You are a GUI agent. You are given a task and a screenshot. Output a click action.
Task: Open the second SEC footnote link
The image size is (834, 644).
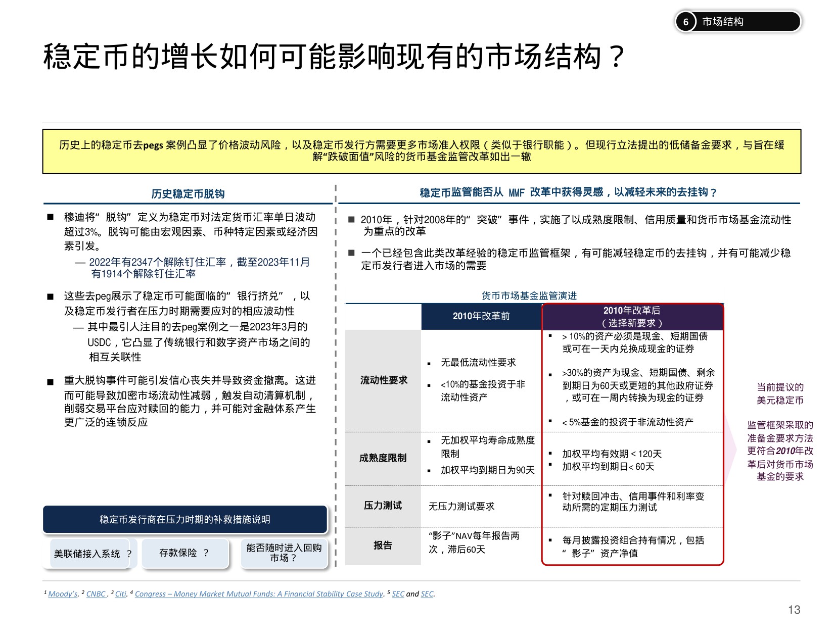pos(427,594)
